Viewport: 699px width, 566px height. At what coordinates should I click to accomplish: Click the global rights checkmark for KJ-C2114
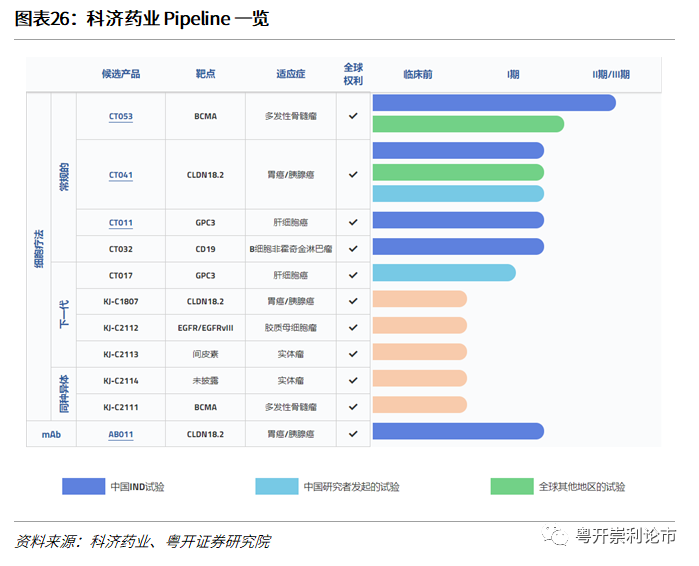click(353, 380)
